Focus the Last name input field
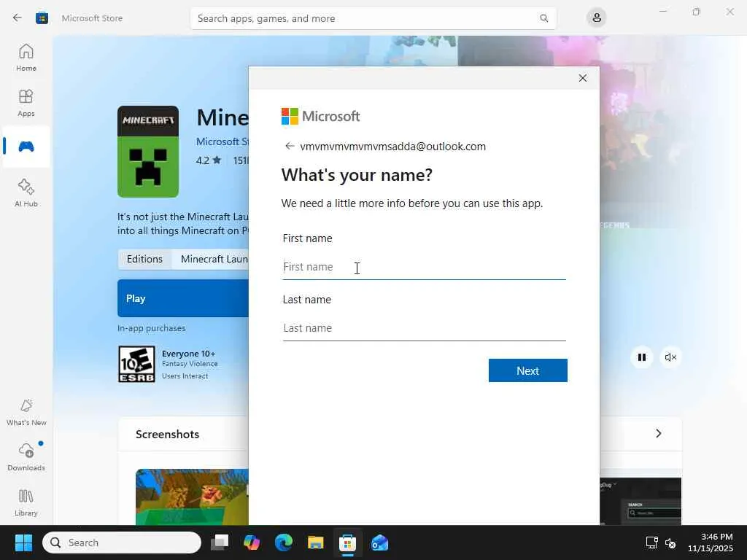 click(x=424, y=328)
